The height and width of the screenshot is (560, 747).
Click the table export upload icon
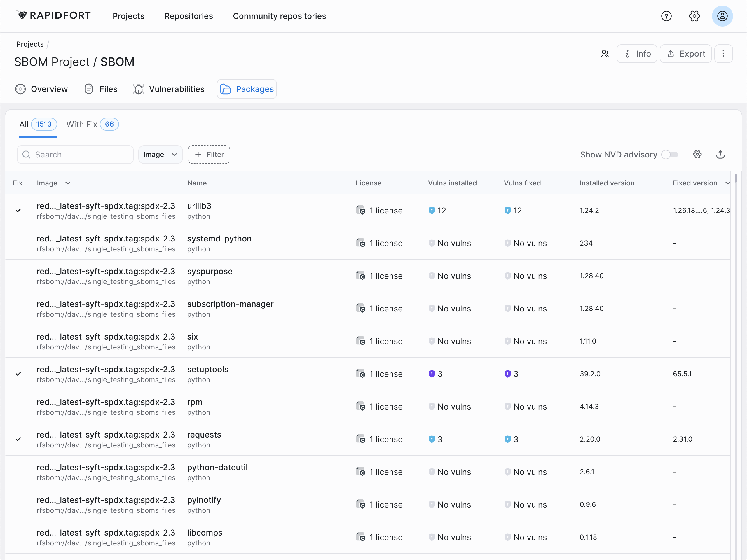[720, 154]
